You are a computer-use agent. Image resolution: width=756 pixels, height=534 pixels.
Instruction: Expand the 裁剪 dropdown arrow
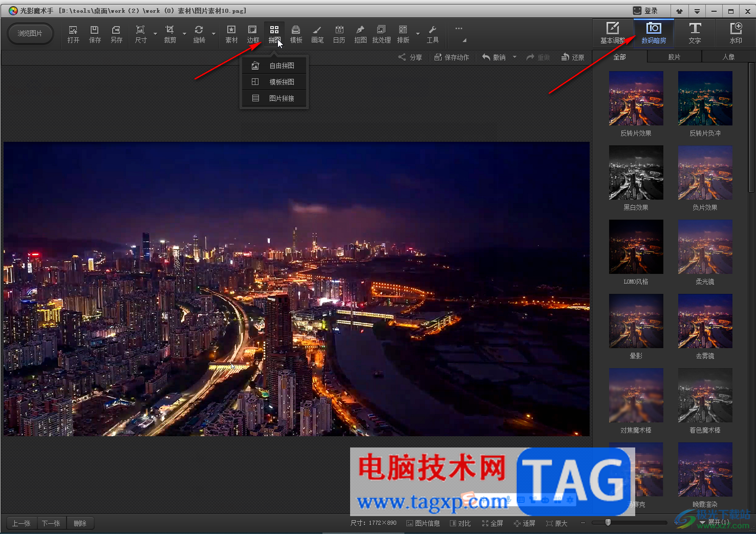(184, 34)
